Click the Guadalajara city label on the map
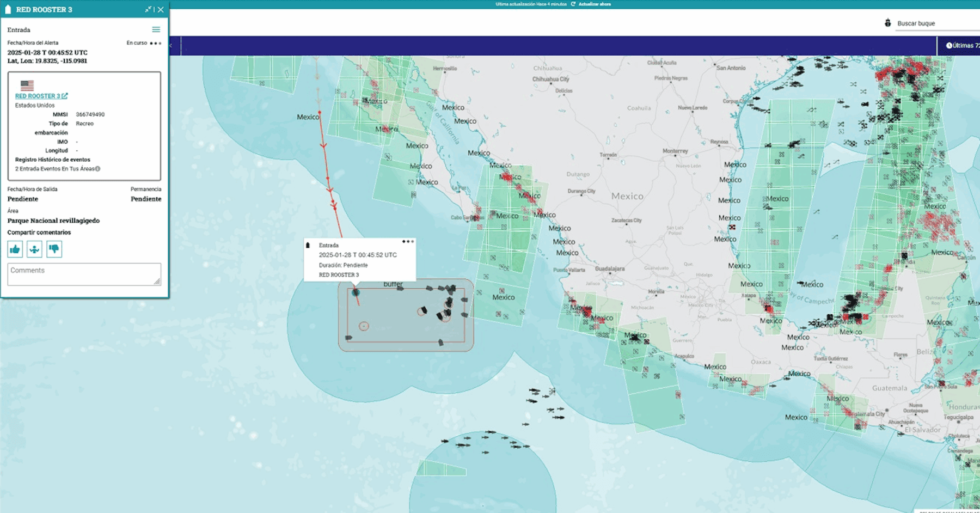980x513 pixels. [610, 269]
